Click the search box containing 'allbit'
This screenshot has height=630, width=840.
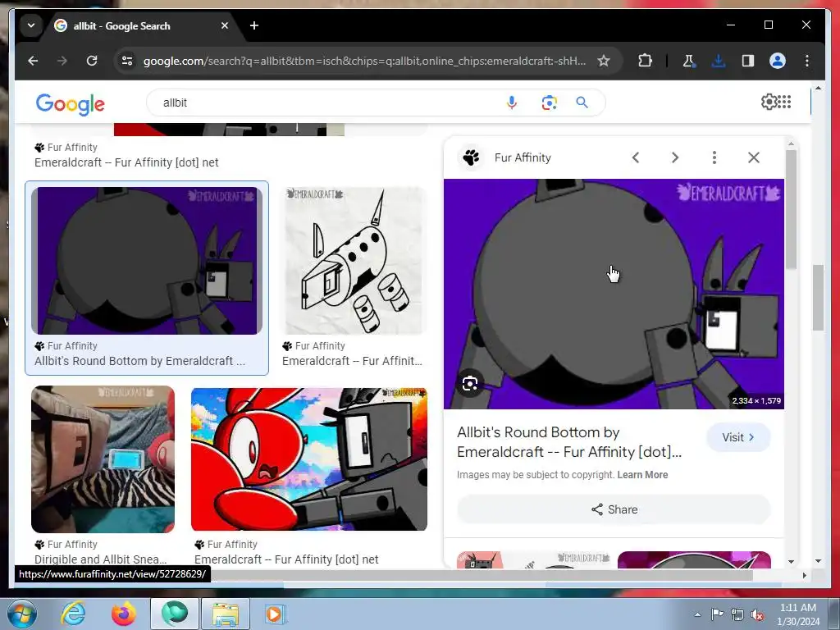click(x=326, y=103)
